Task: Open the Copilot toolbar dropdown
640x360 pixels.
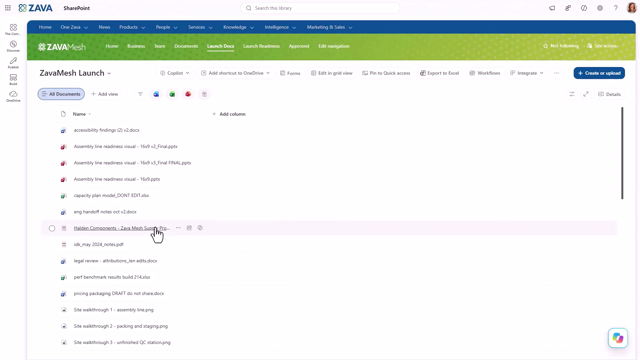Action: pyautogui.click(x=175, y=73)
